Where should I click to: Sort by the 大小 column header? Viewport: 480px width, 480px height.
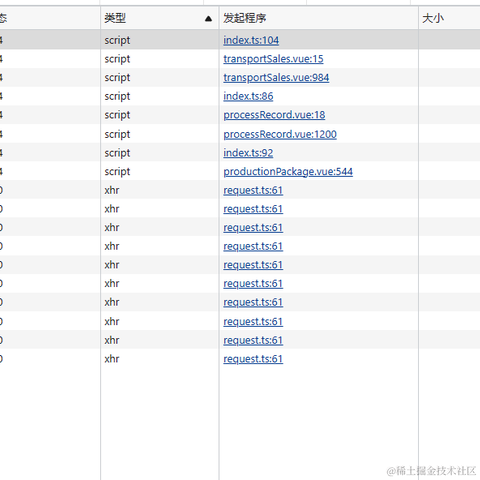pos(449,18)
